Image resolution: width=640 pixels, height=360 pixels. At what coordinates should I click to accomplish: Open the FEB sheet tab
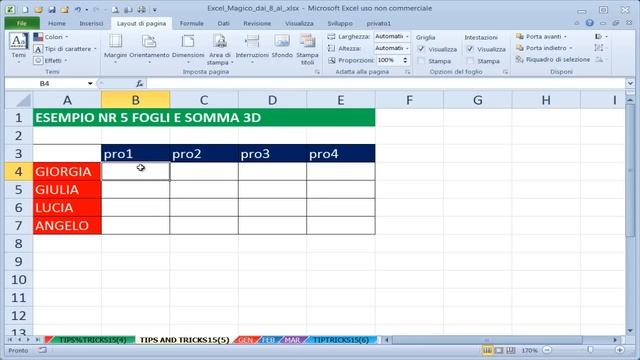[268, 340]
